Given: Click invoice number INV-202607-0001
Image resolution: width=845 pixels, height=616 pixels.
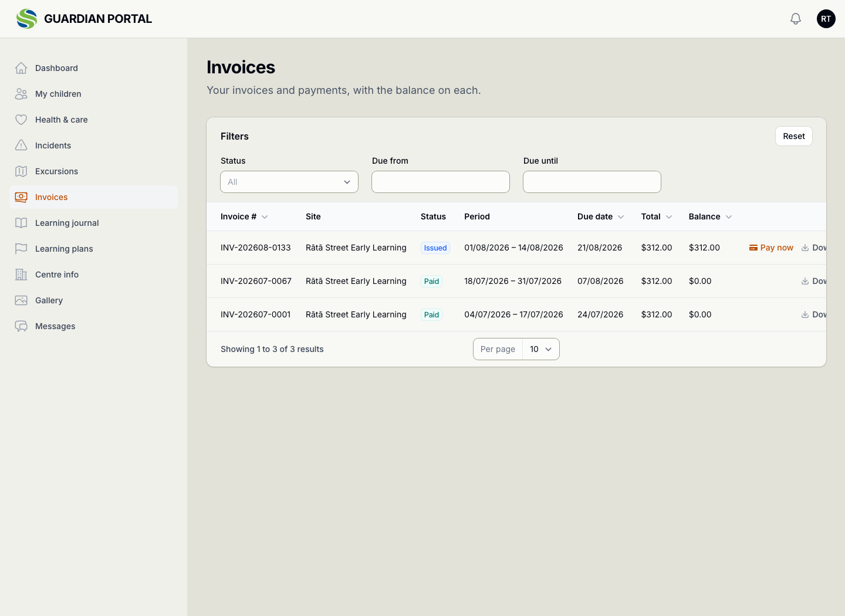Looking at the screenshot, I should (x=256, y=314).
